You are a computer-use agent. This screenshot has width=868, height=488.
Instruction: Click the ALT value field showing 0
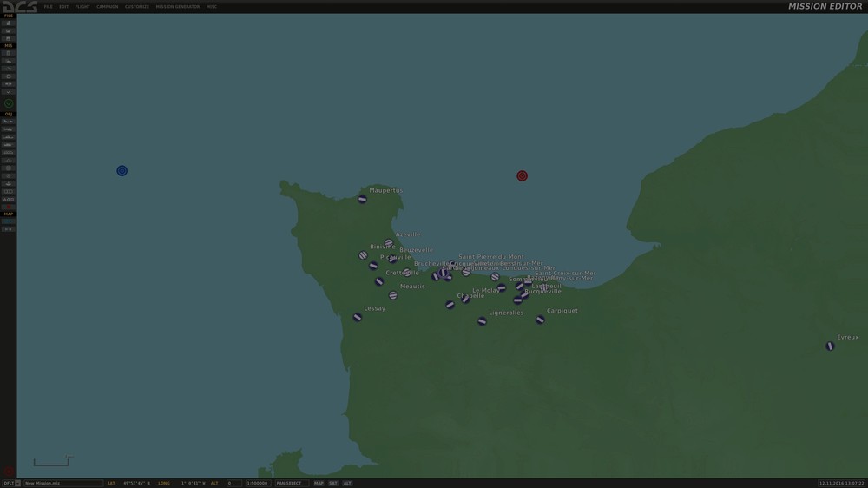[234, 483]
